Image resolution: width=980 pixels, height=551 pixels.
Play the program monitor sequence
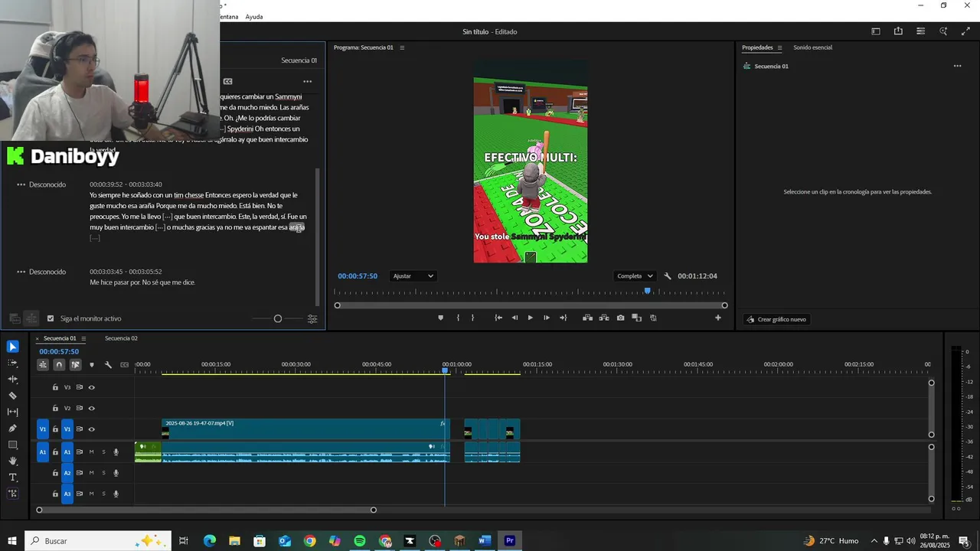tap(530, 318)
